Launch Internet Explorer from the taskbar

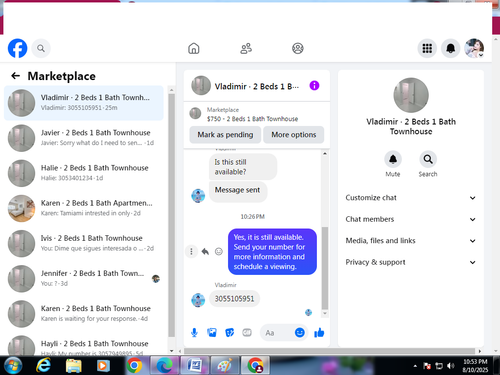pos(43,366)
